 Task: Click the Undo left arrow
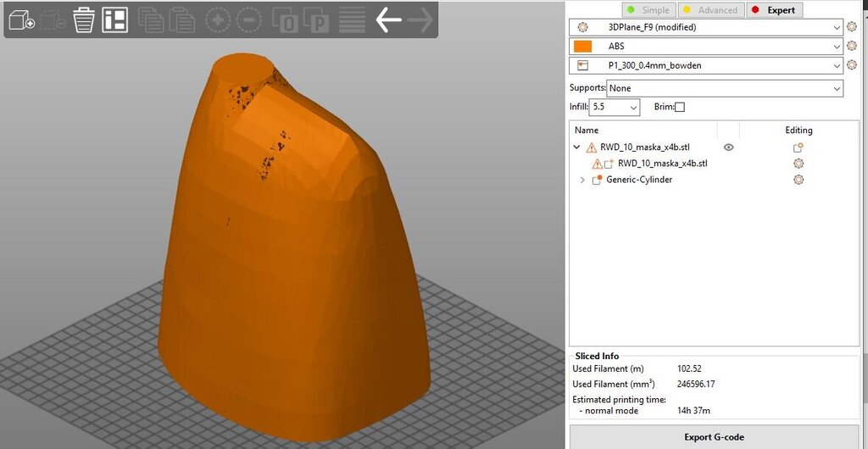click(x=388, y=20)
